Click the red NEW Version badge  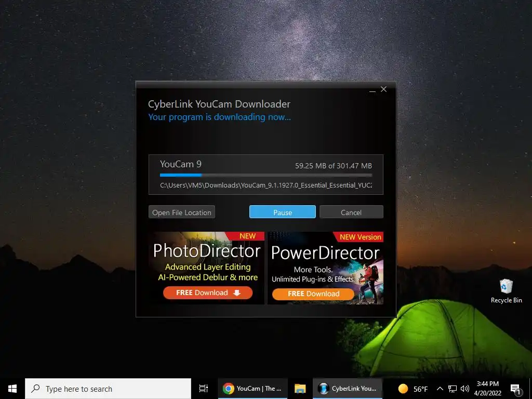pos(358,237)
